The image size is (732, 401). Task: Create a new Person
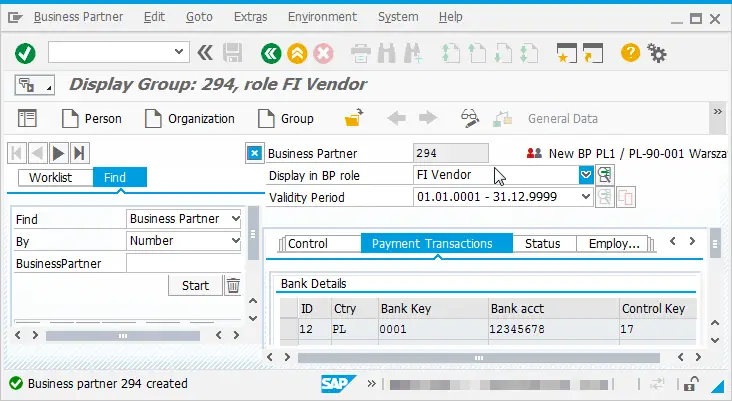click(92, 119)
